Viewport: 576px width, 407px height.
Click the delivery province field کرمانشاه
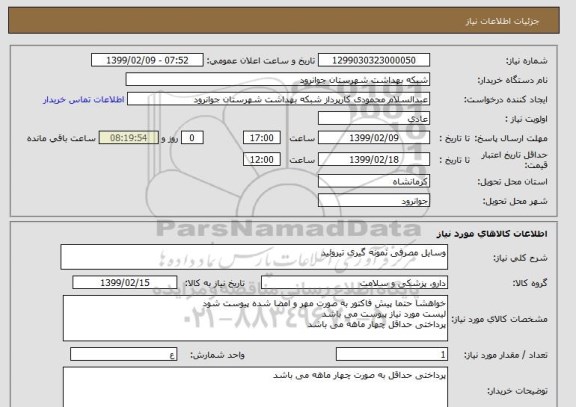[x=374, y=181]
